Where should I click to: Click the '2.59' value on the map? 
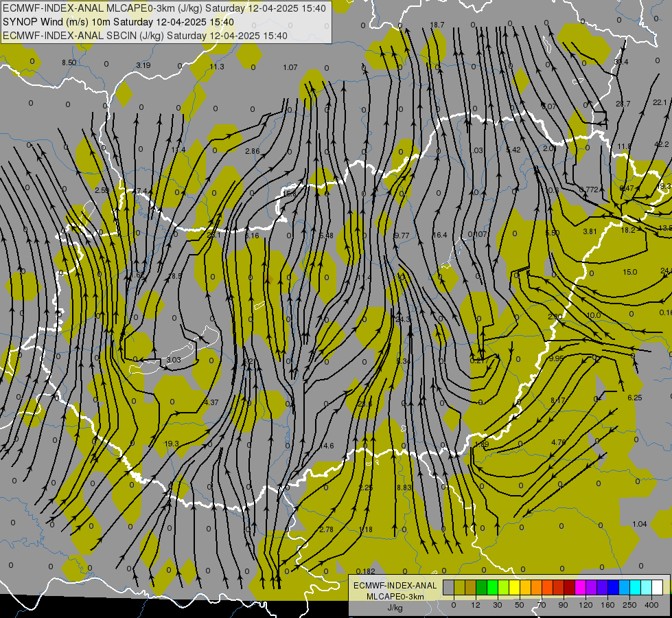point(102,190)
